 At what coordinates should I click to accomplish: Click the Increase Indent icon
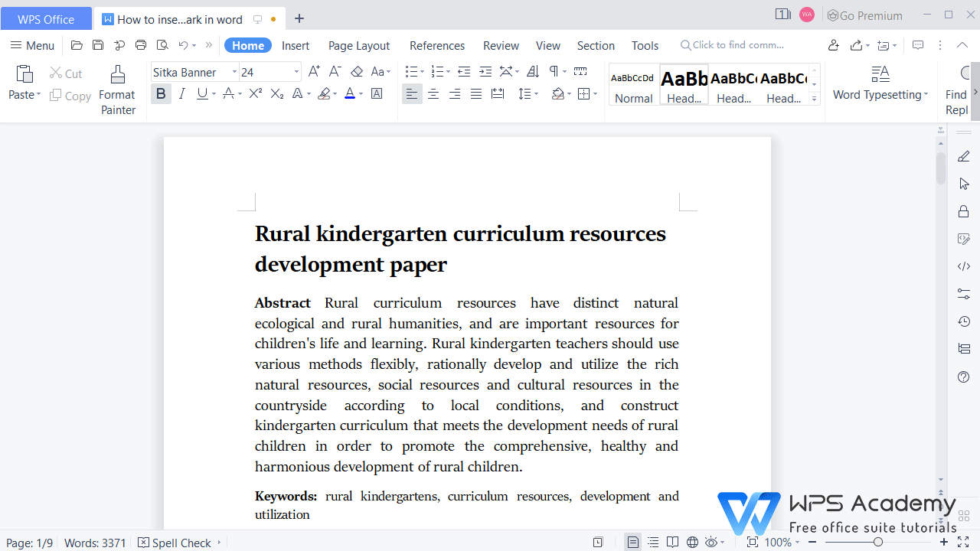tap(485, 71)
